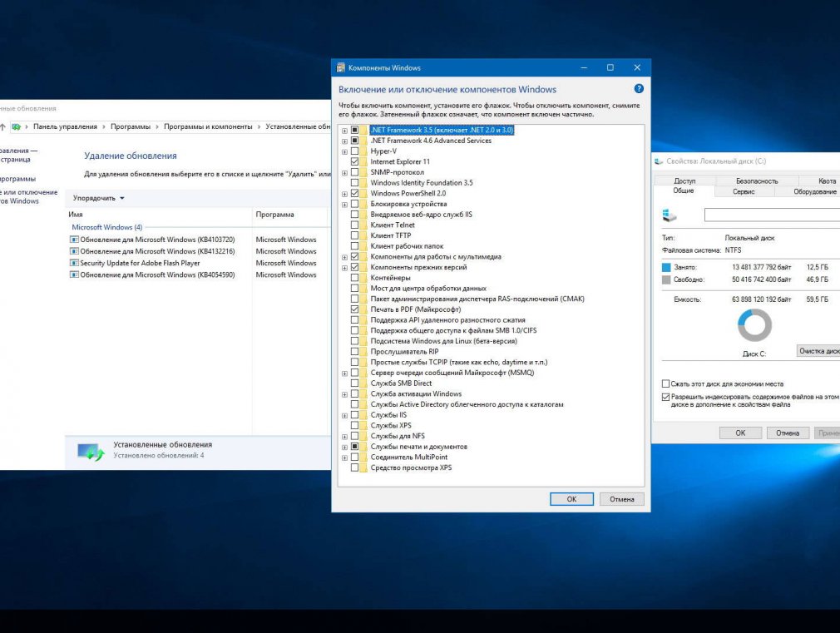Screen dimensions: 840x633
Task: Expand the .NET Framework 3.5 node
Action: (344, 131)
